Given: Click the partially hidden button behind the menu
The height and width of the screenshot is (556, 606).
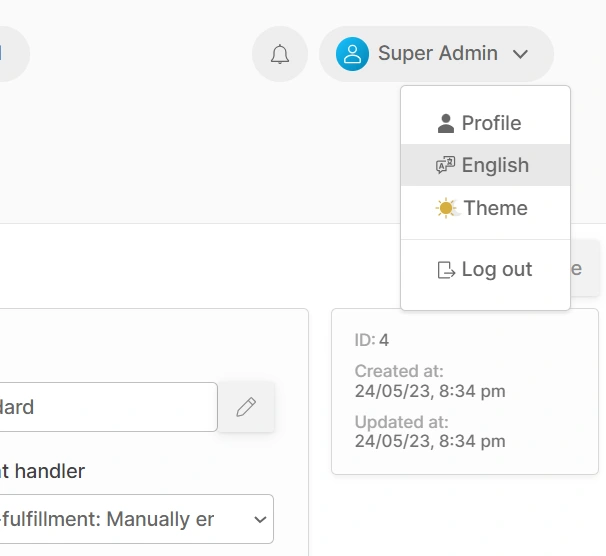Looking at the screenshot, I should (584, 269).
